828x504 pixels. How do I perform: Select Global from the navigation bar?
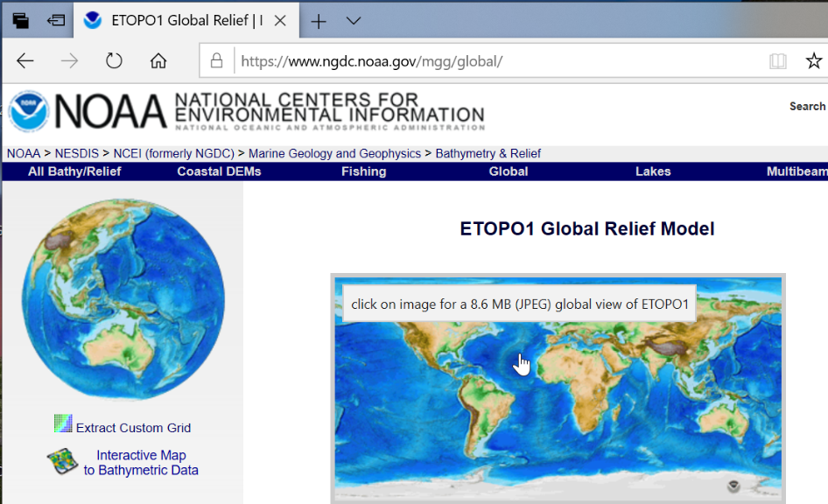tap(508, 171)
